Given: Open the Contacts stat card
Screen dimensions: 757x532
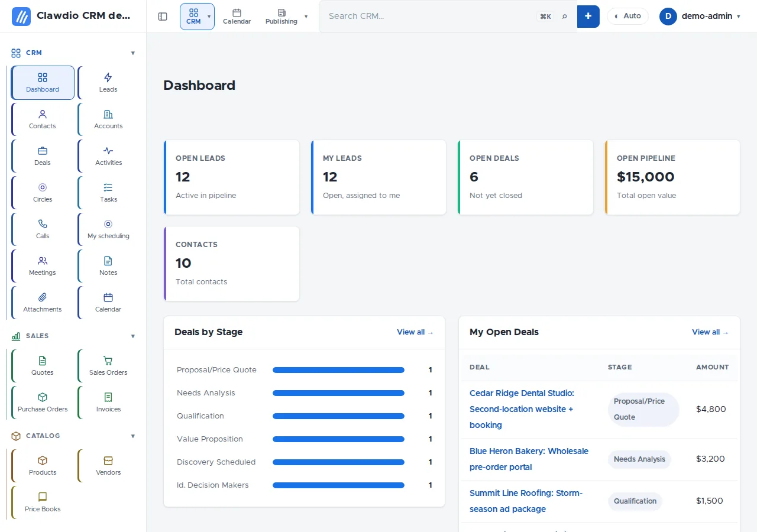Looking at the screenshot, I should 232,264.
